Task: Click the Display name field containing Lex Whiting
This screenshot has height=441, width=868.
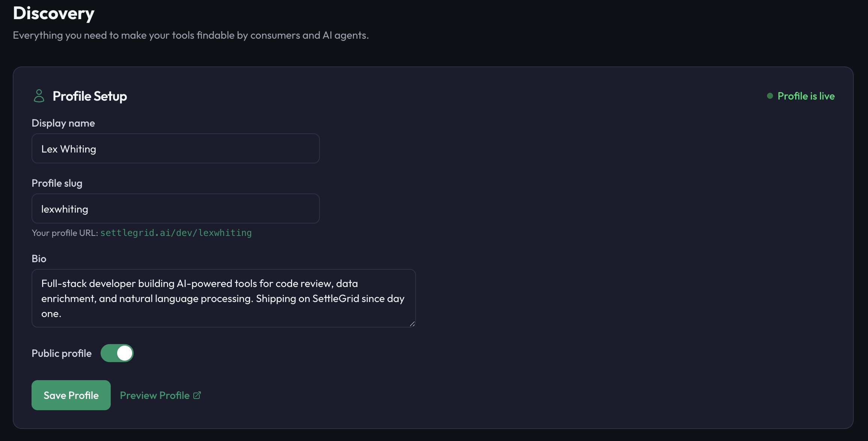Action: [176, 148]
